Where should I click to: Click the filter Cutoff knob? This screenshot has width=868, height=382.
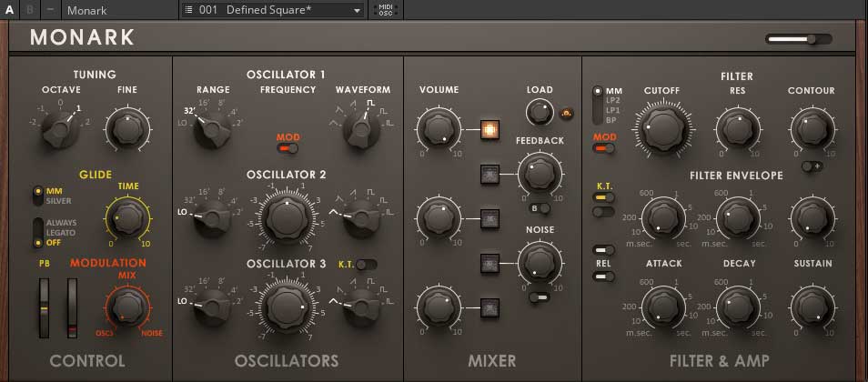pos(663,128)
